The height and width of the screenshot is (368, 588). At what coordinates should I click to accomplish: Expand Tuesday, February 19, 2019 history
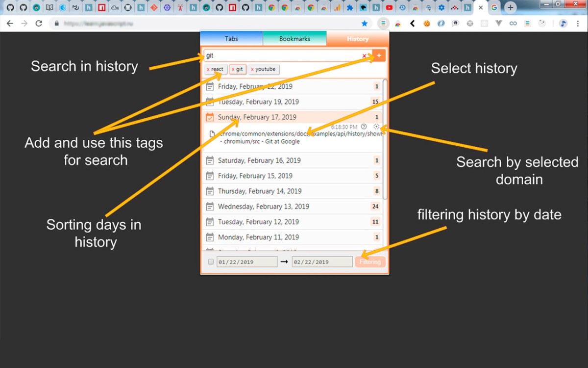click(x=258, y=102)
